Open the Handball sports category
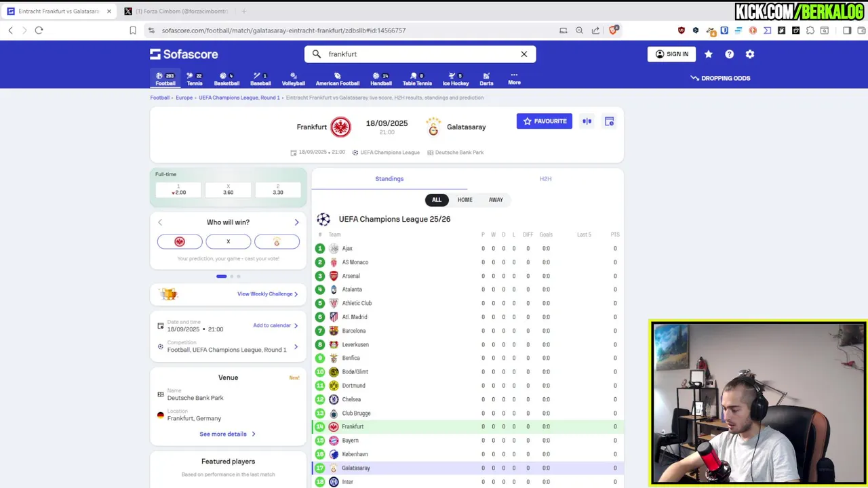The width and height of the screenshot is (868, 488). pyautogui.click(x=380, y=79)
